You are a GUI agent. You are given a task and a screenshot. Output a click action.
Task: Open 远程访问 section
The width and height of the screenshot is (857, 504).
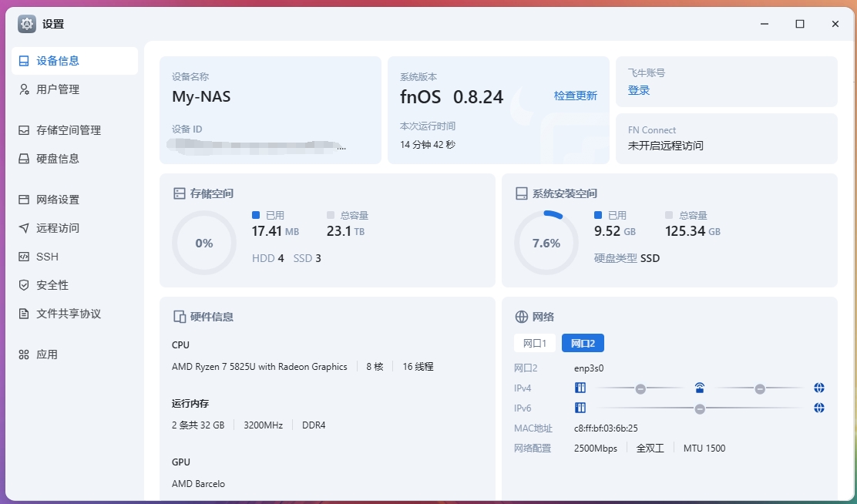[75, 228]
